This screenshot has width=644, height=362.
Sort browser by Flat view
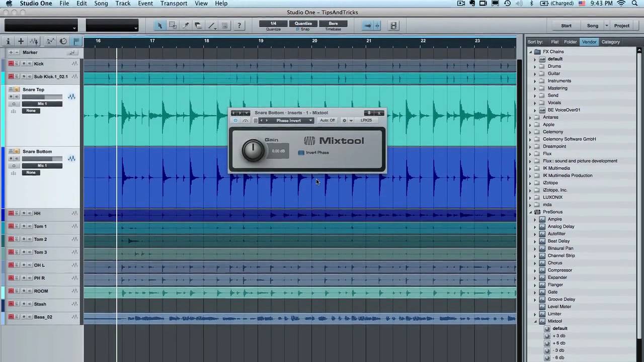point(554,42)
